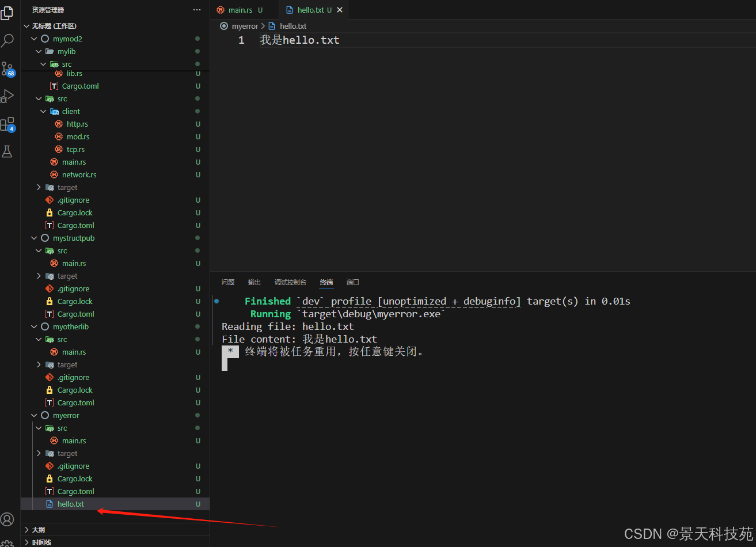The width and height of the screenshot is (756, 547).
Task: Switch to the 调试控制台 panel tab
Action: click(290, 282)
